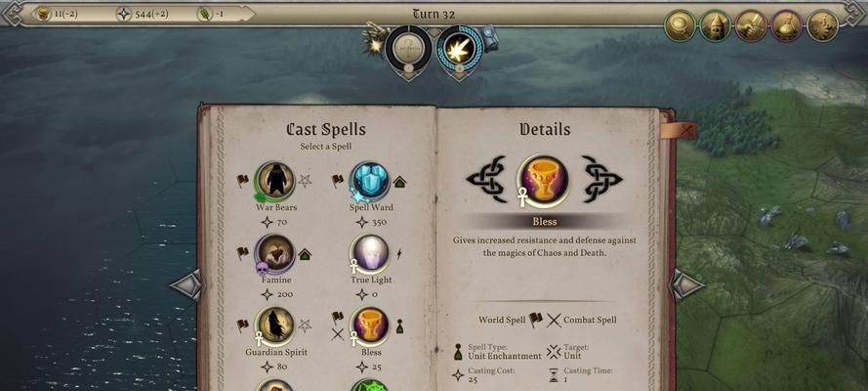Turn to the previous spellbook page
The height and width of the screenshot is (391, 868).
click(x=186, y=285)
